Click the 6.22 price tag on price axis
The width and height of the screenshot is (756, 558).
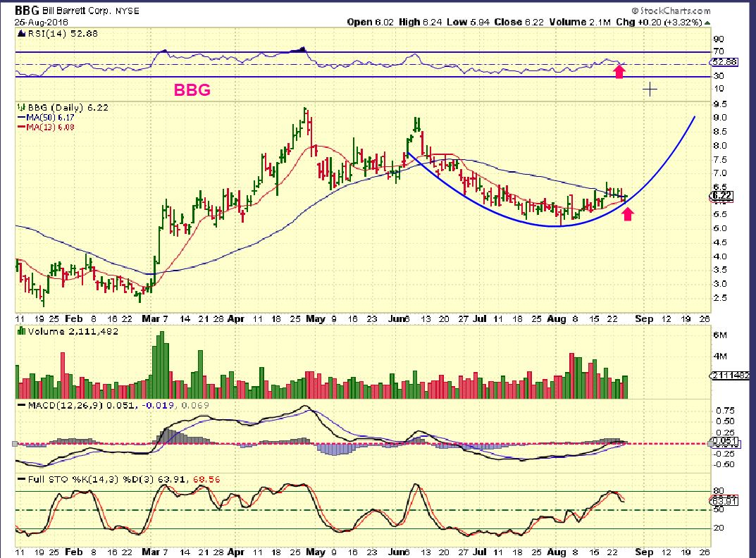pyautogui.click(x=721, y=195)
